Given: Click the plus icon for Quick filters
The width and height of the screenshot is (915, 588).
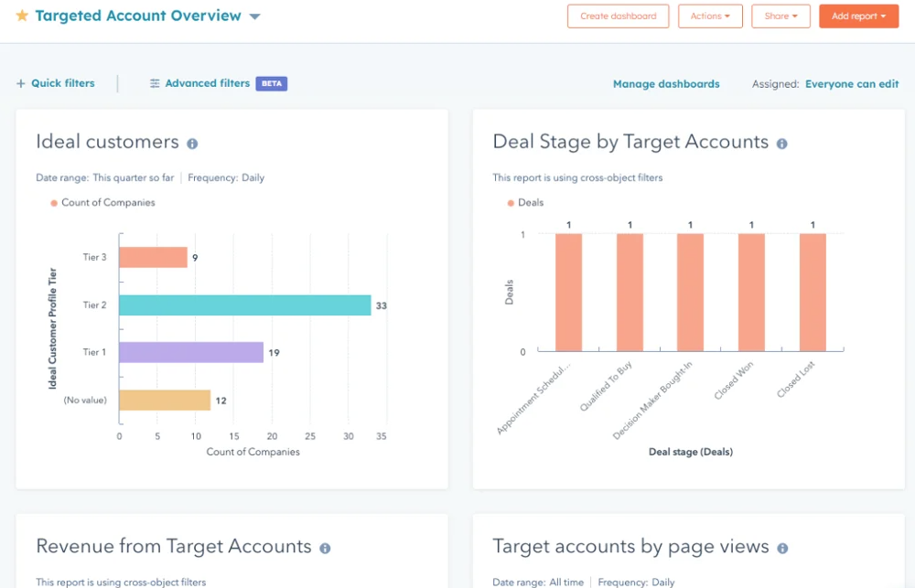Looking at the screenshot, I should pos(21,83).
